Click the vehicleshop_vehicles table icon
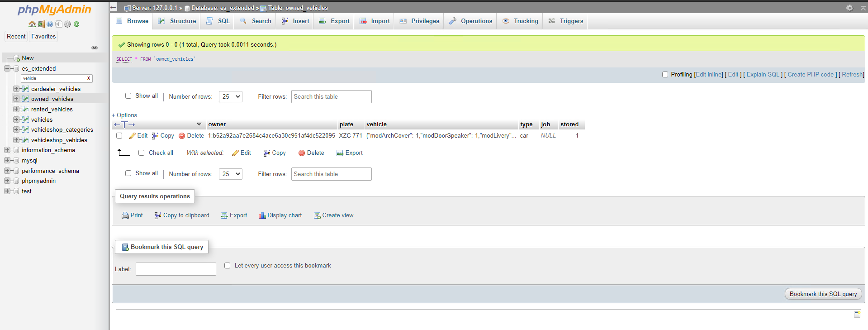This screenshot has height=330, width=868. point(26,140)
